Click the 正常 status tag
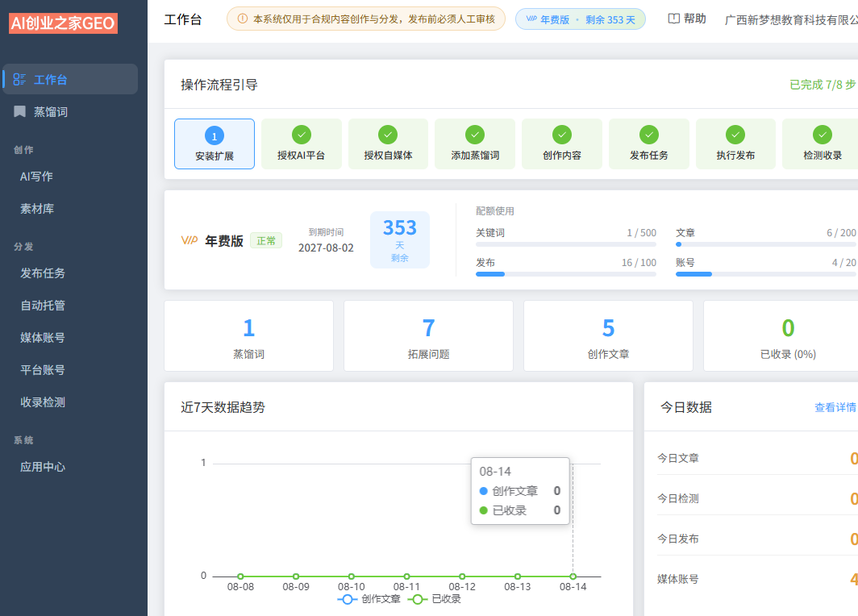This screenshot has width=858, height=616. point(266,241)
